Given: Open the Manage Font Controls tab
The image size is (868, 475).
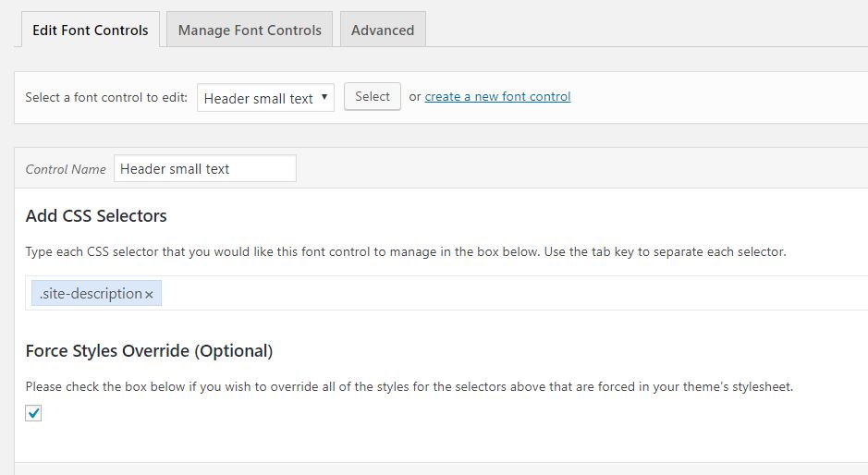Looking at the screenshot, I should tap(250, 30).
